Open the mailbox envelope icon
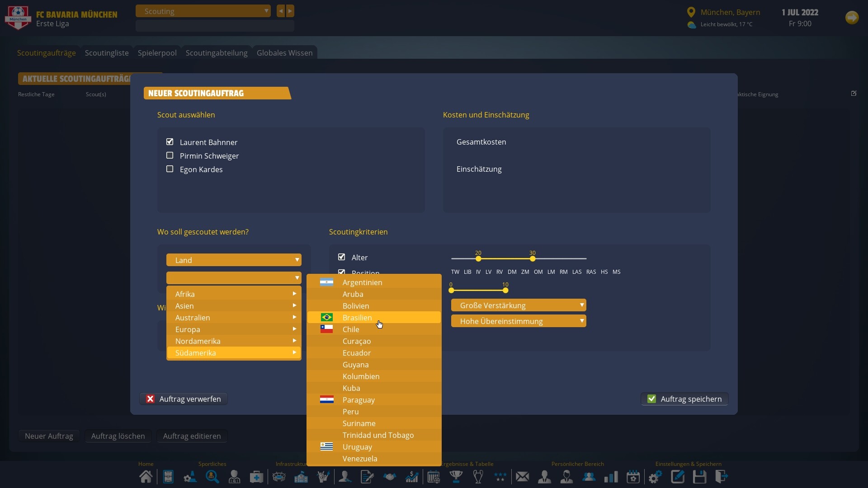 [x=522, y=477]
